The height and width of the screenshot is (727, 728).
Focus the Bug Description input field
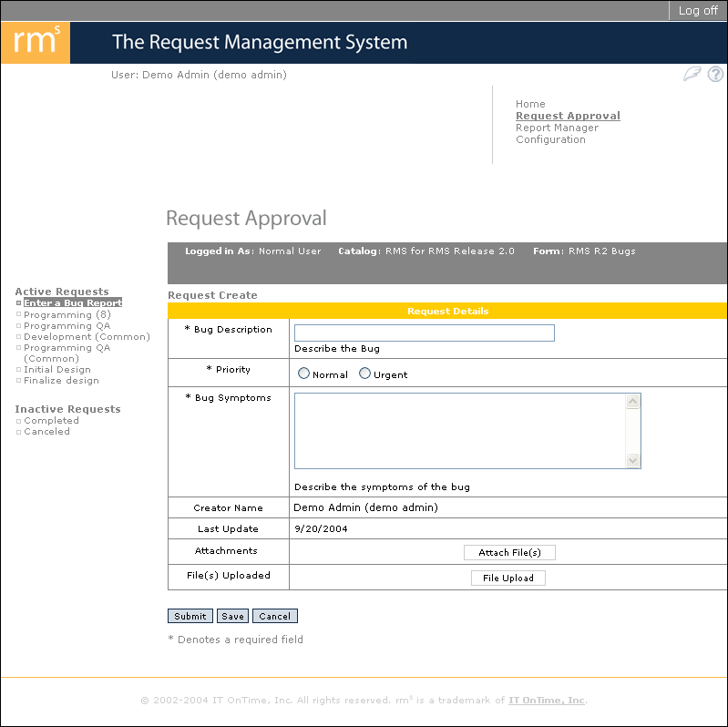pyautogui.click(x=425, y=333)
